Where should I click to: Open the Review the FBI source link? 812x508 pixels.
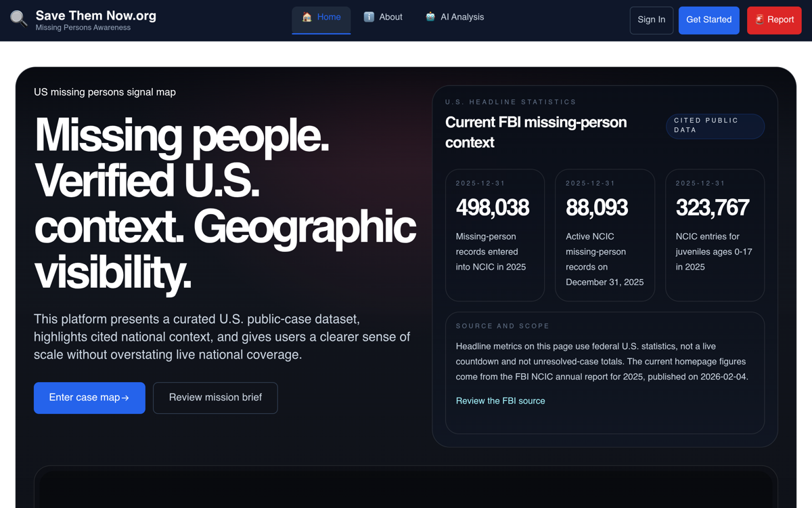tap(501, 401)
